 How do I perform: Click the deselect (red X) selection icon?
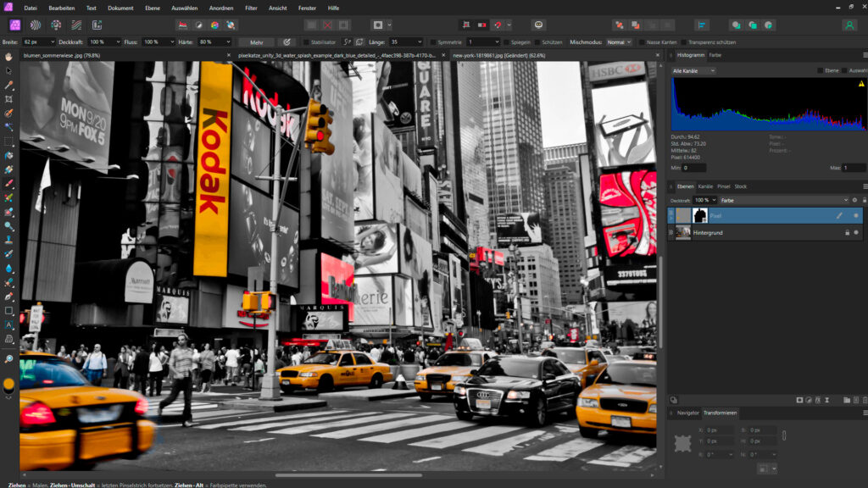[328, 25]
